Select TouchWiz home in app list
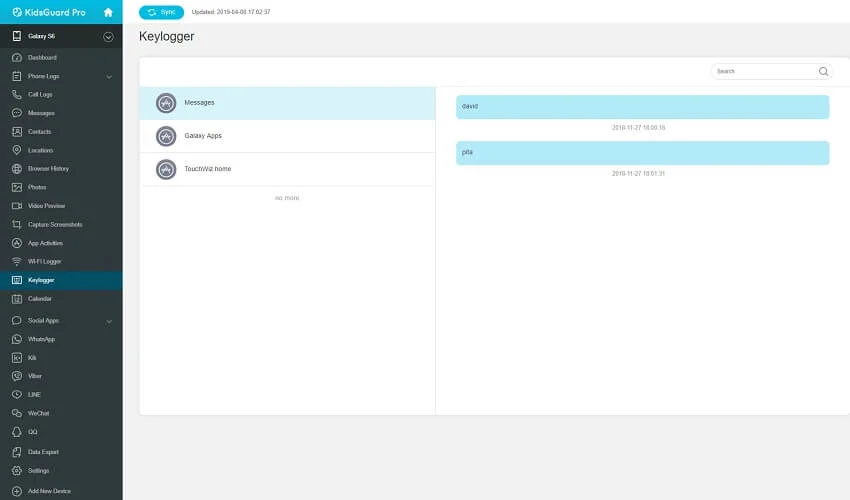Screen dimensions: 850x500 click(207, 169)
